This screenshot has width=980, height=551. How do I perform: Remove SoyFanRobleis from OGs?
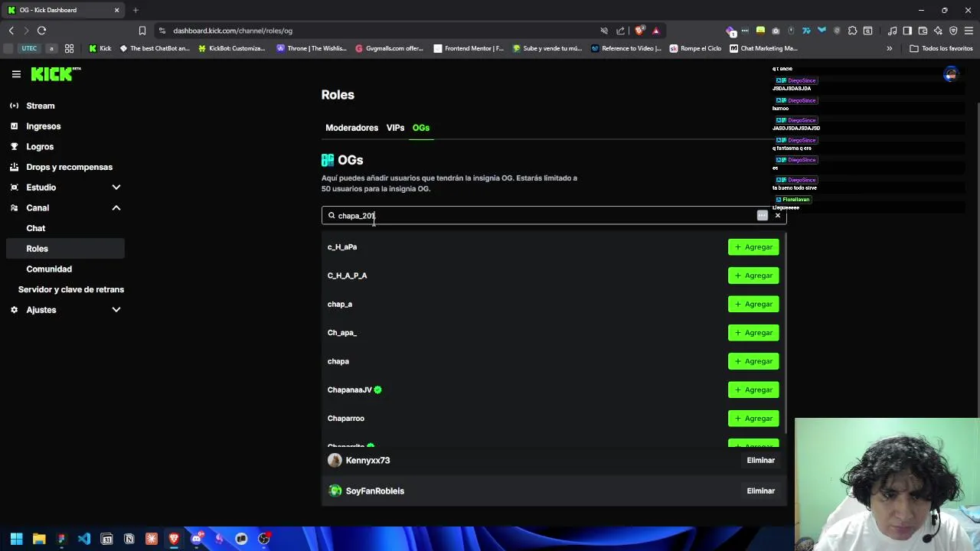point(760,491)
